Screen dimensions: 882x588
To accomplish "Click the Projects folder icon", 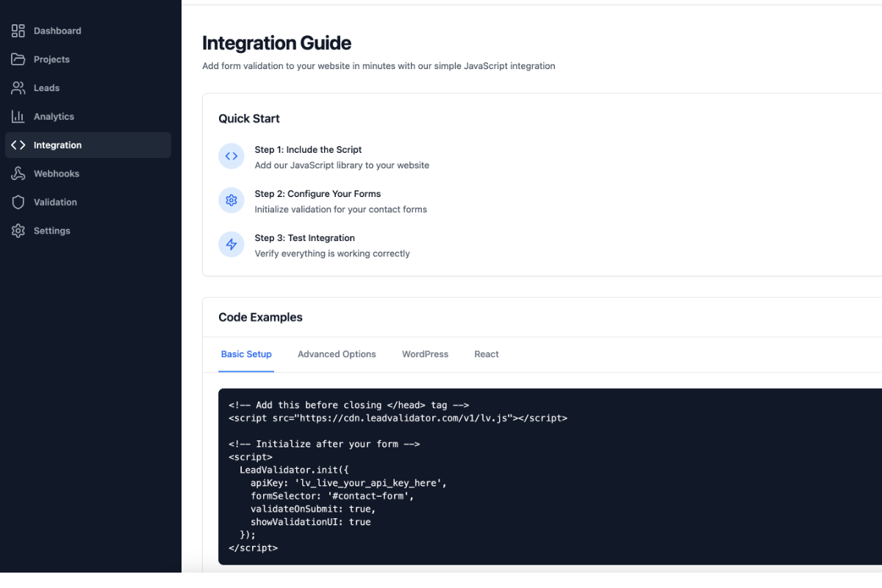I will tap(18, 60).
